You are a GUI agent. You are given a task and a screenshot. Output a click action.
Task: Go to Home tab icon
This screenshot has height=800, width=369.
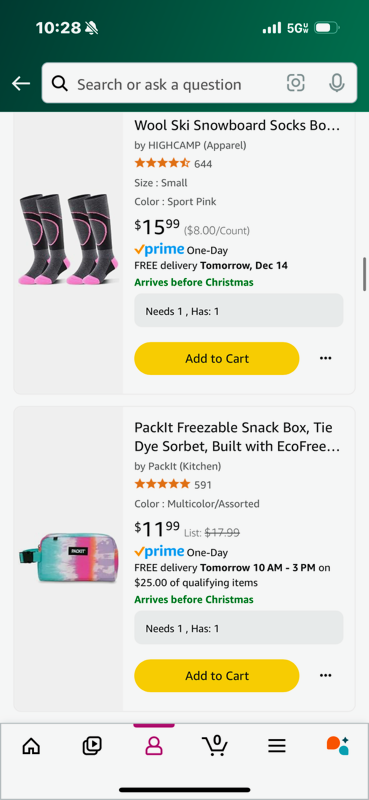tap(31, 746)
